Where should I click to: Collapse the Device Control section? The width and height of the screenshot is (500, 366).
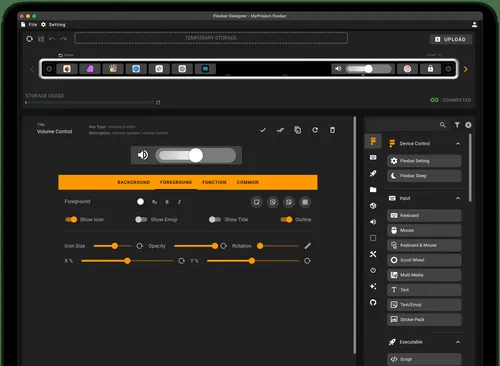pyautogui.click(x=458, y=144)
